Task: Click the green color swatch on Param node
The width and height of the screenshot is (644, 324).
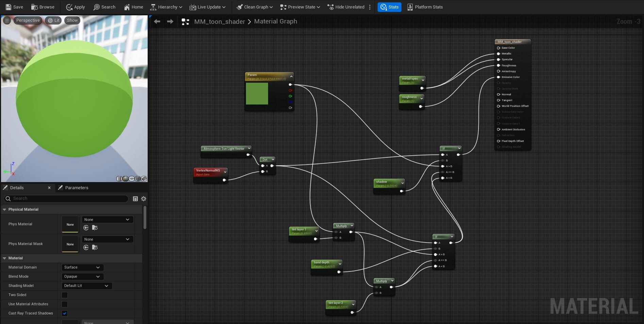Action: (x=257, y=94)
